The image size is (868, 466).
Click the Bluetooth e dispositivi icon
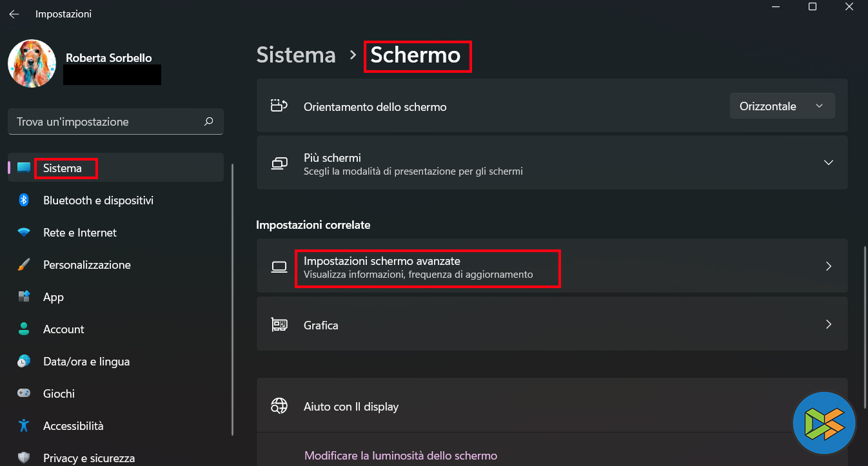(24, 200)
